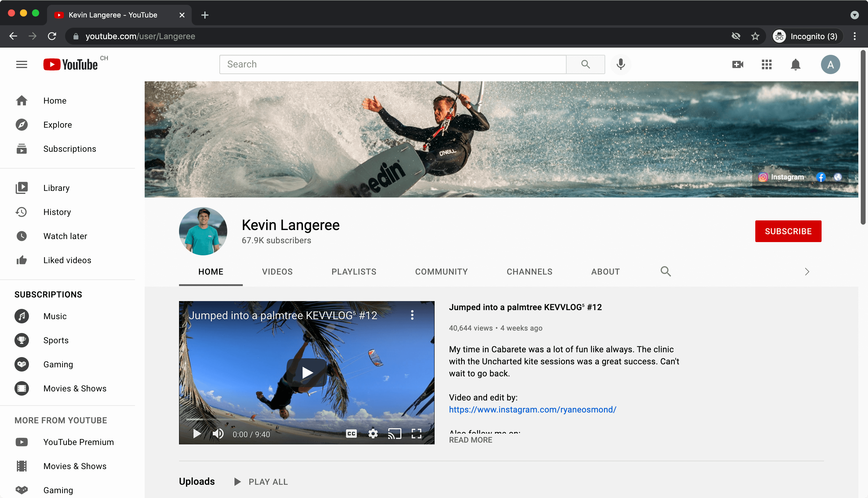
Task: Mute the video with the speaker icon
Action: click(218, 434)
